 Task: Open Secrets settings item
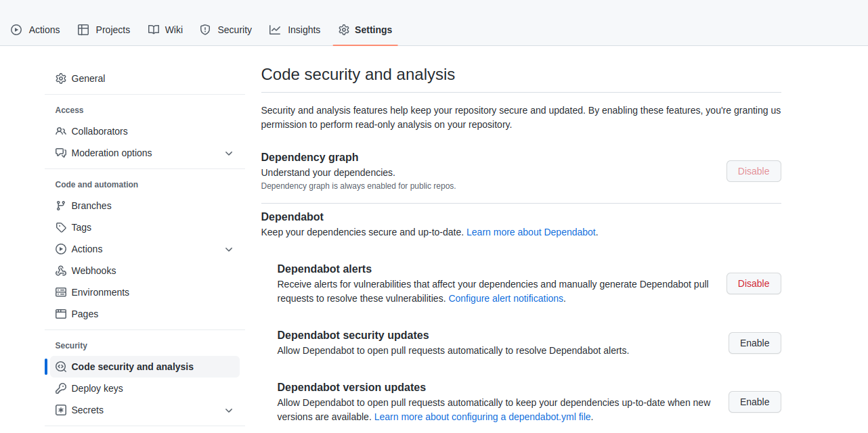coord(145,410)
